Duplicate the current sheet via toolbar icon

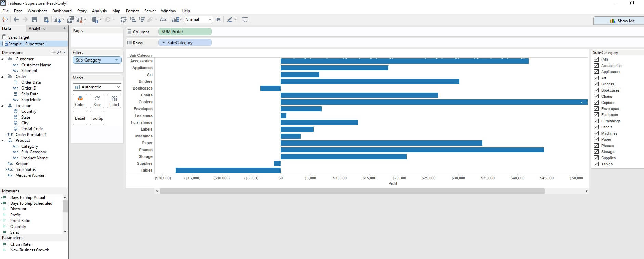(x=70, y=19)
